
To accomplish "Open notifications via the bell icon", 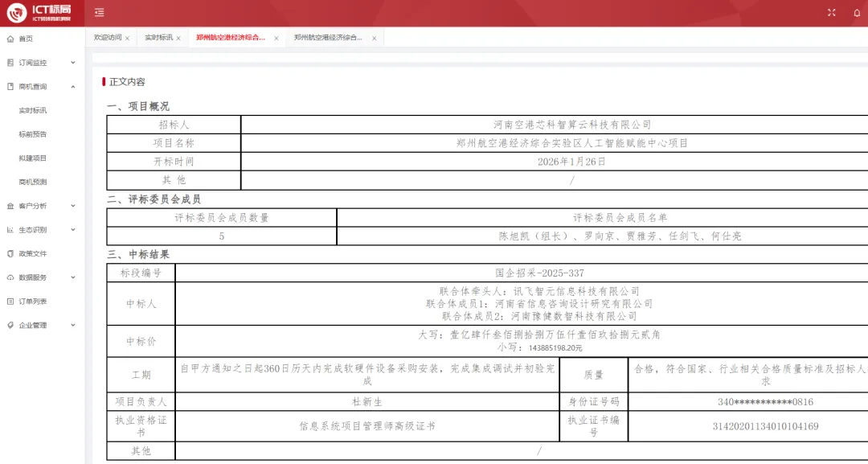I will coord(857,13).
